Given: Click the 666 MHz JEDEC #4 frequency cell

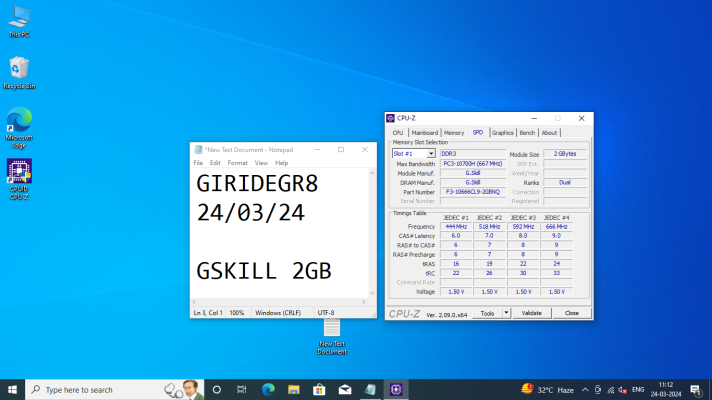Looking at the screenshot, I should click(556, 227).
